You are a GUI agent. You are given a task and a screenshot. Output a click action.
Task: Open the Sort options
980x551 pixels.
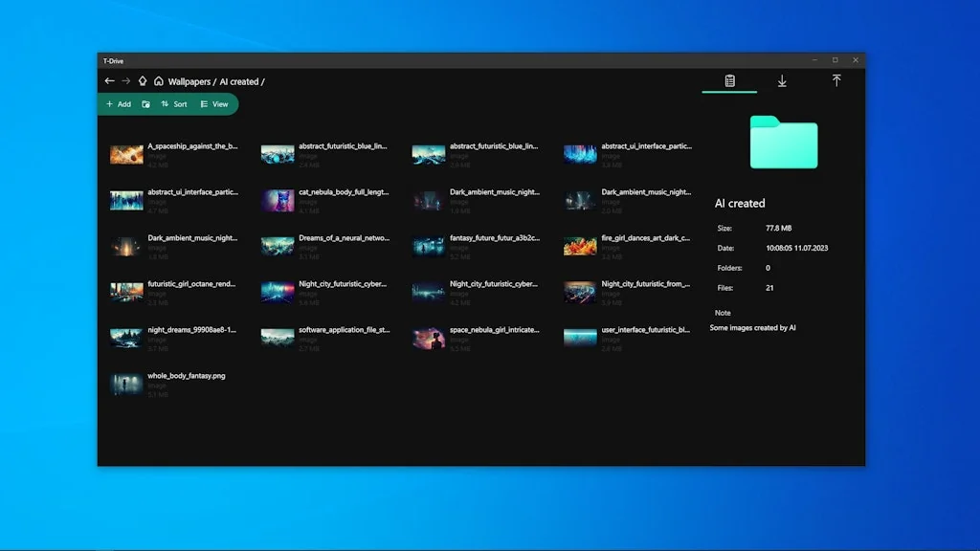tap(175, 104)
